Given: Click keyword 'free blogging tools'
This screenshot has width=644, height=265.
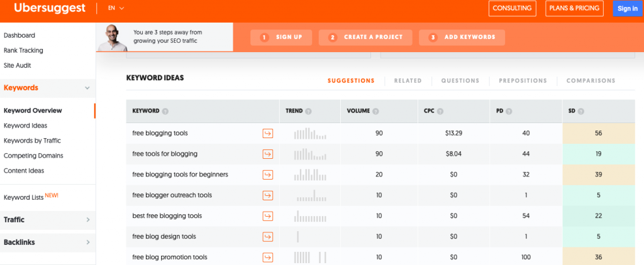Looking at the screenshot, I should pos(160,133).
